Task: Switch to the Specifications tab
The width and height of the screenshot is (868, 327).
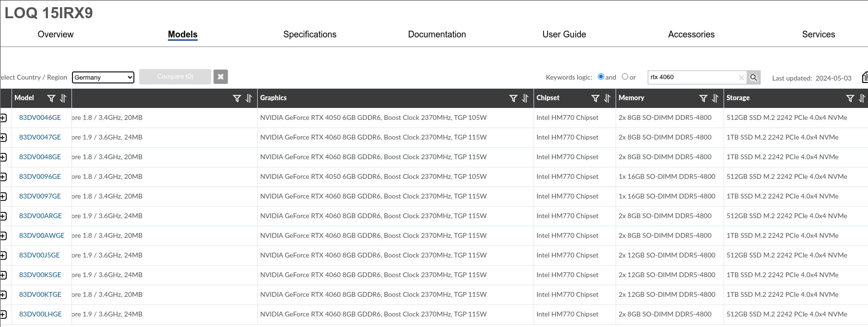Action: click(309, 35)
